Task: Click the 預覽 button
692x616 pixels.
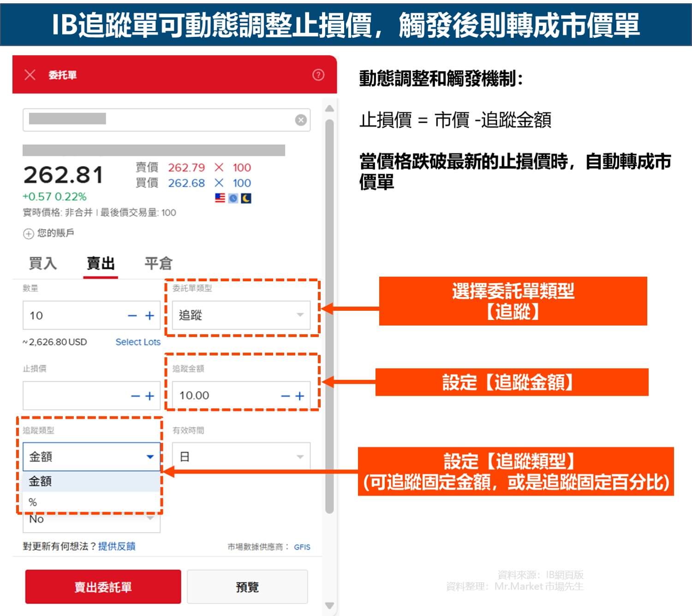Action: pyautogui.click(x=247, y=587)
